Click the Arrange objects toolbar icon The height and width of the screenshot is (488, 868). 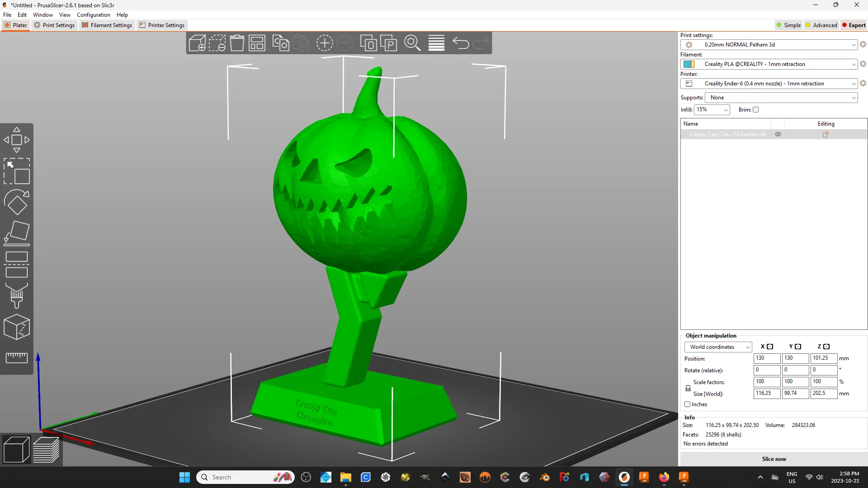click(x=257, y=43)
